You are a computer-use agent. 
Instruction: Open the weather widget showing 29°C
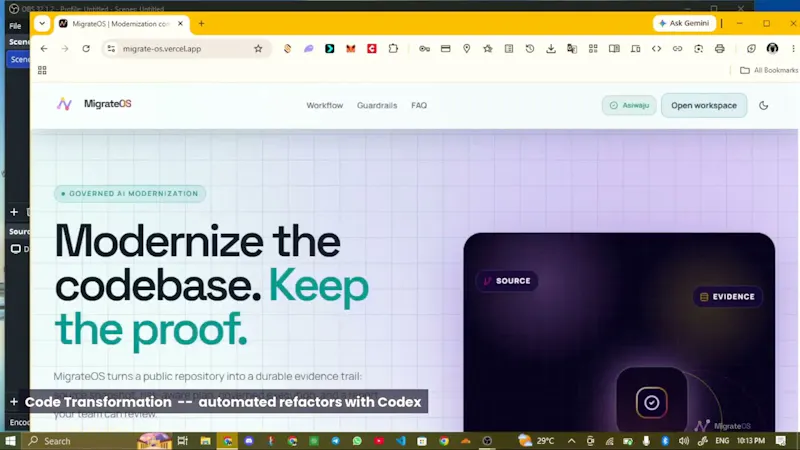[x=536, y=441]
